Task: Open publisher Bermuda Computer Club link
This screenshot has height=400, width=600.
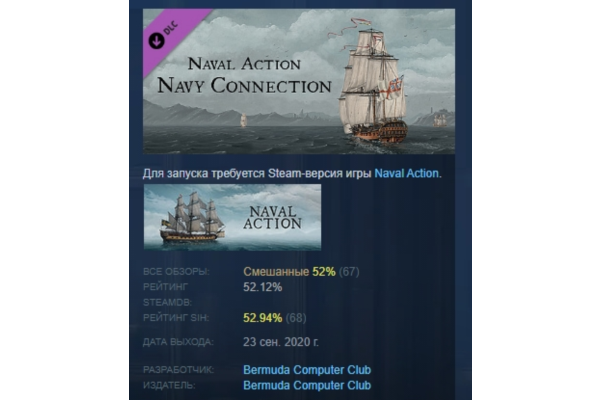Action: click(x=307, y=385)
